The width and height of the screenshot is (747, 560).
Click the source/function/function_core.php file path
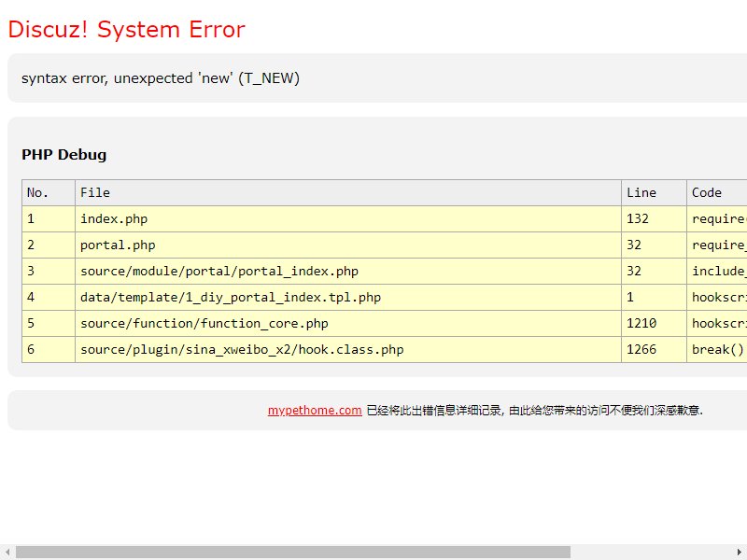click(x=204, y=324)
